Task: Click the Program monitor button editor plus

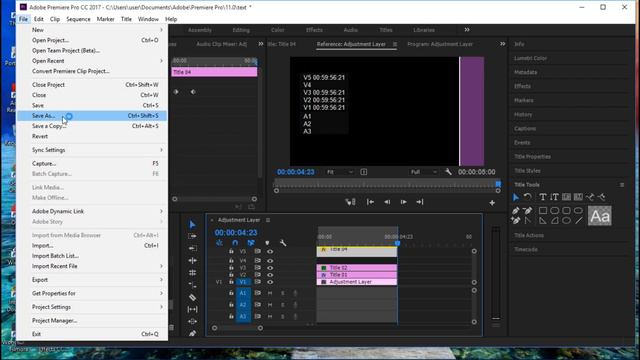Action: click(x=492, y=202)
